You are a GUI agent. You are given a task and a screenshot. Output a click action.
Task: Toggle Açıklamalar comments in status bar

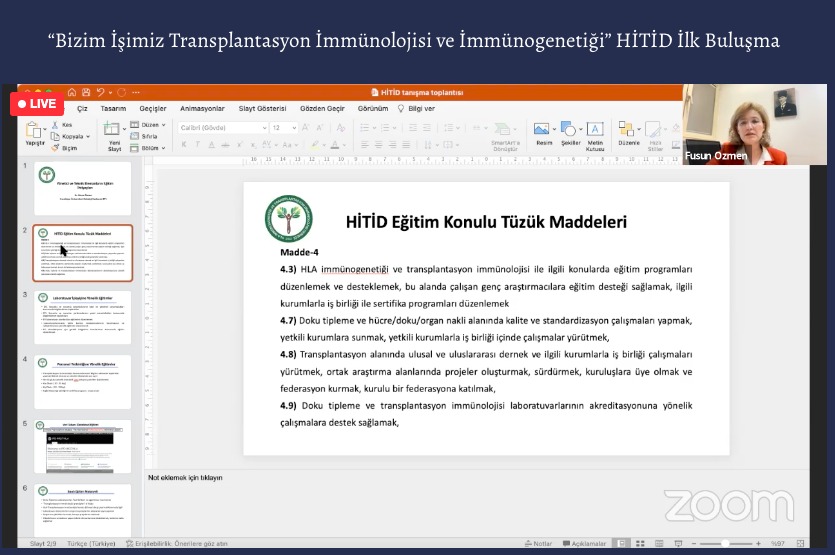pos(584,544)
